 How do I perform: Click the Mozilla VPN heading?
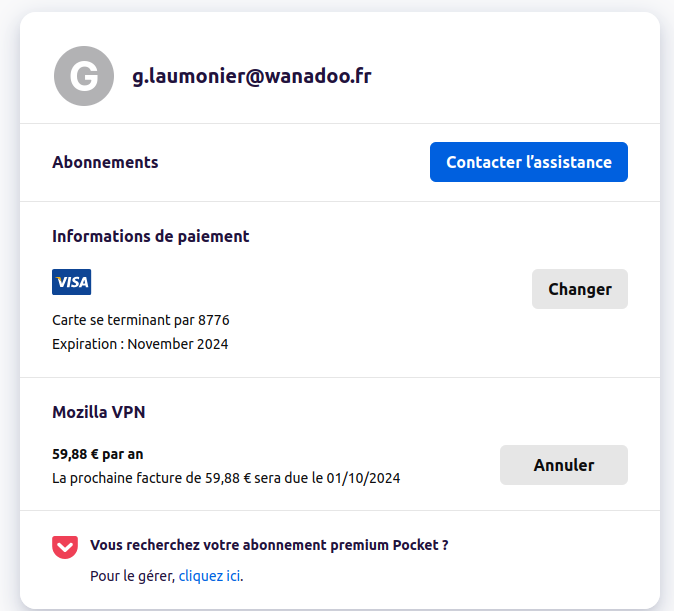point(99,412)
